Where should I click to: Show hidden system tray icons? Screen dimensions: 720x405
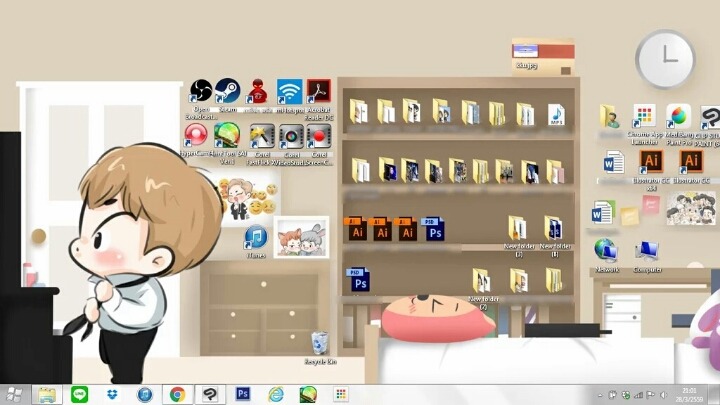pyautogui.click(x=600, y=395)
